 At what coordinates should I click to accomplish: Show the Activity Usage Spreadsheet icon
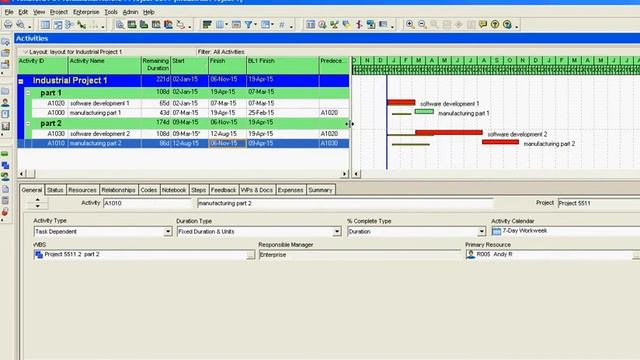tap(132, 25)
